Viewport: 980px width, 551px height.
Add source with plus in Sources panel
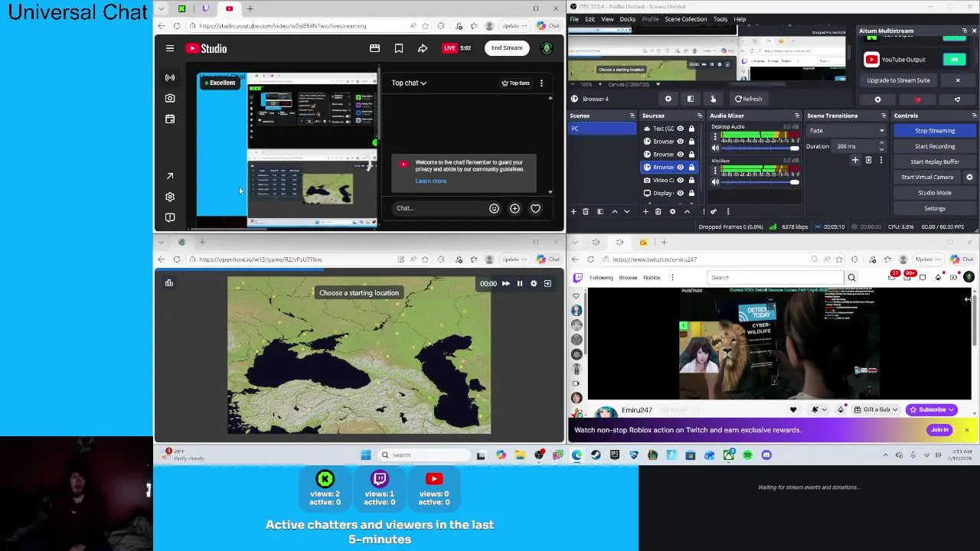pyautogui.click(x=645, y=212)
